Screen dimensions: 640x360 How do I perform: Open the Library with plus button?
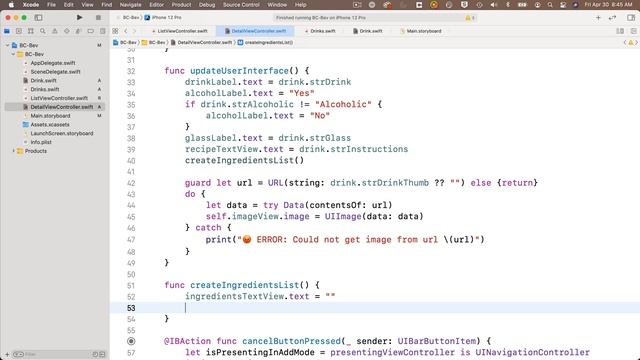point(598,18)
